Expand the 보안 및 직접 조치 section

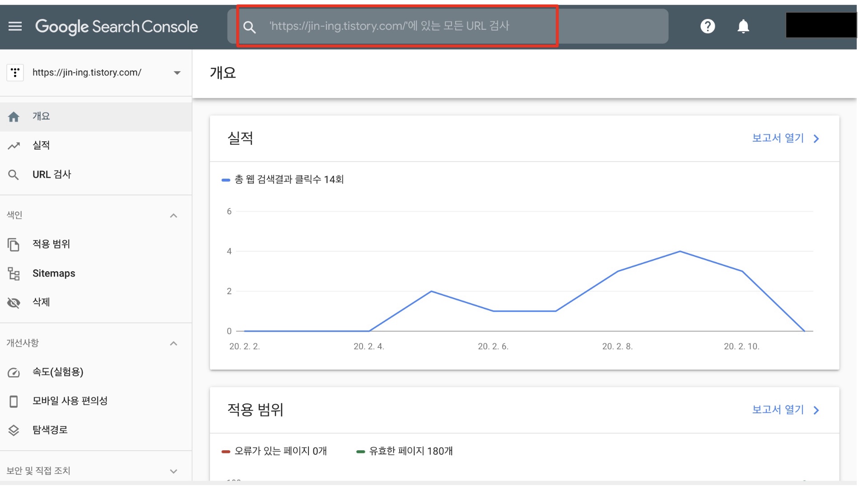pos(173,472)
